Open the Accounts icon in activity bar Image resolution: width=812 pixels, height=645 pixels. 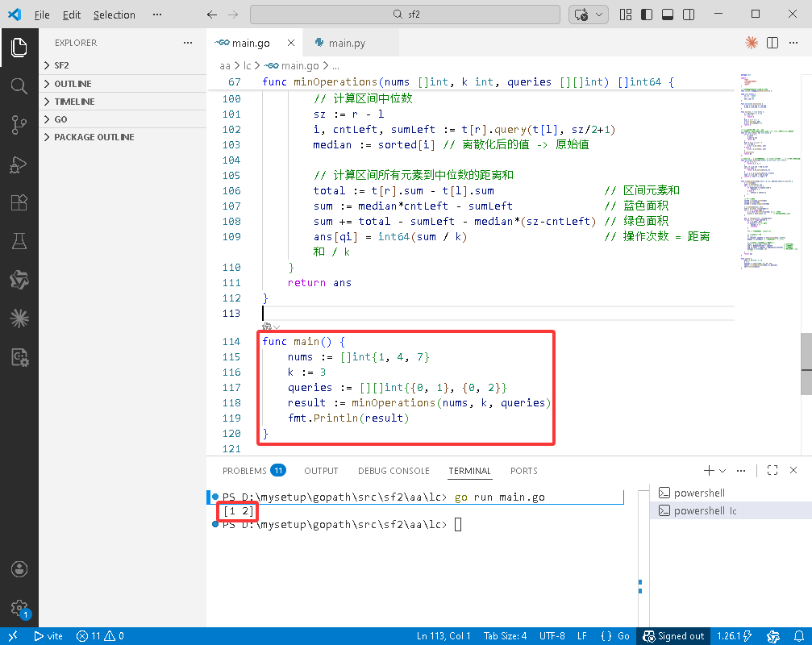[x=19, y=569]
